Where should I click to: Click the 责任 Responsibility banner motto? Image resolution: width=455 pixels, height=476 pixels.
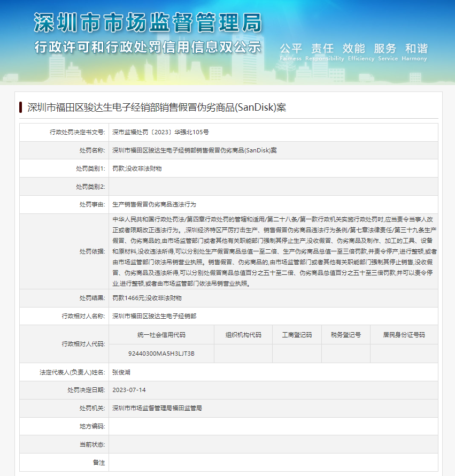click(324, 51)
